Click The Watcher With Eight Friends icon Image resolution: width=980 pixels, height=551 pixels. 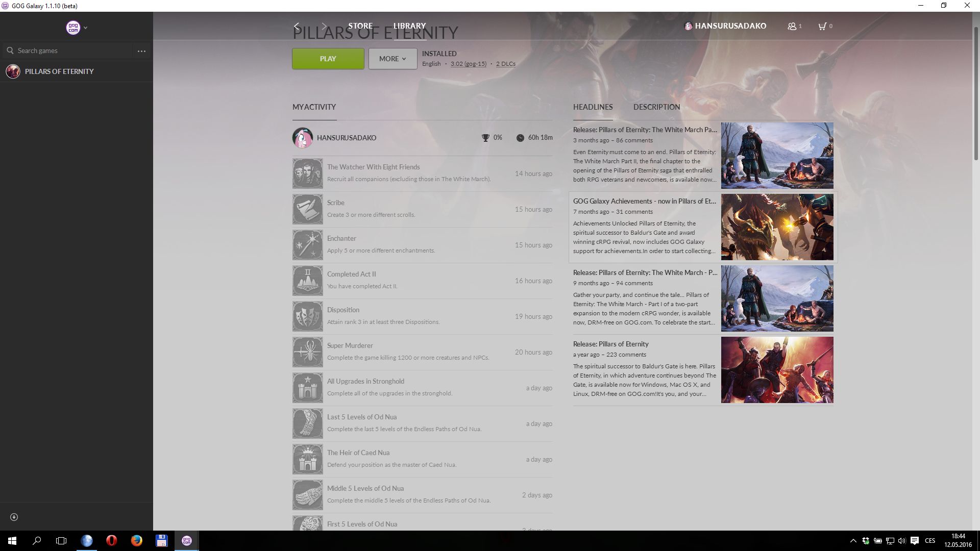point(308,173)
